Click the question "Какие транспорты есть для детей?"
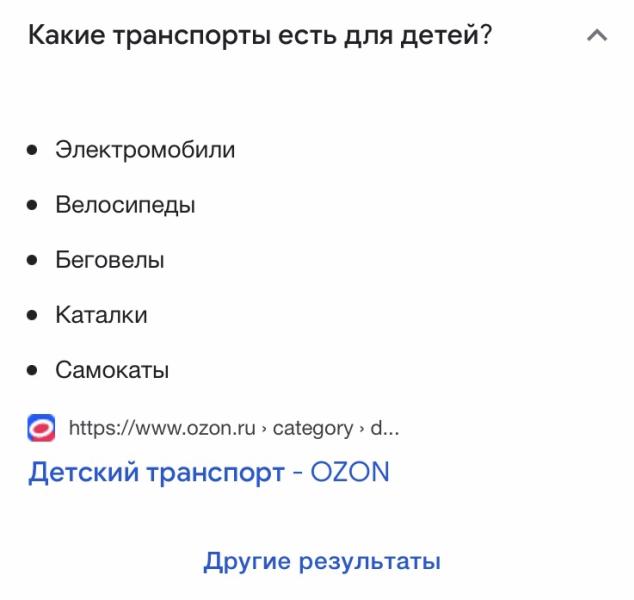This screenshot has height=600, width=634. tap(260, 35)
